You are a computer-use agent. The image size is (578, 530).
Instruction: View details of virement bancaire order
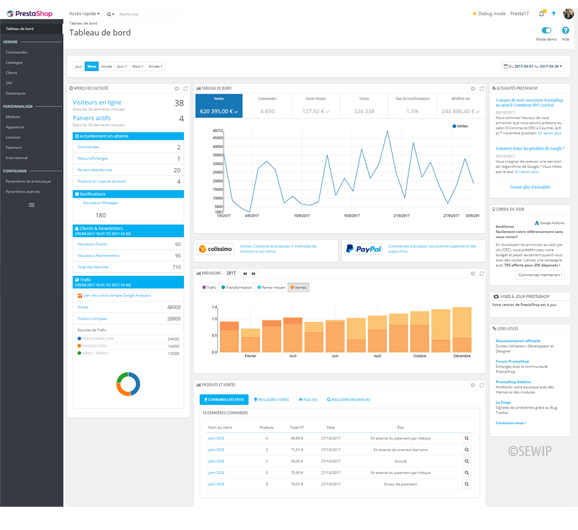point(467,450)
